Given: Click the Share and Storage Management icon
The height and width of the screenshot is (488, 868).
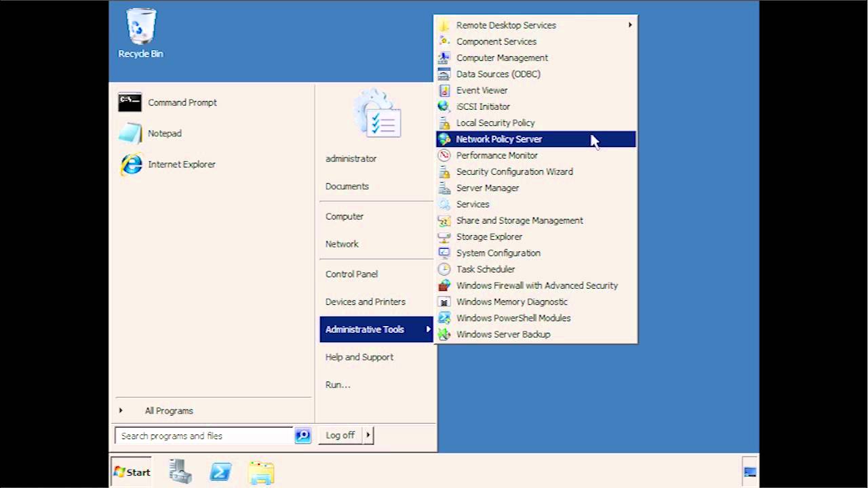Looking at the screenshot, I should 444,220.
